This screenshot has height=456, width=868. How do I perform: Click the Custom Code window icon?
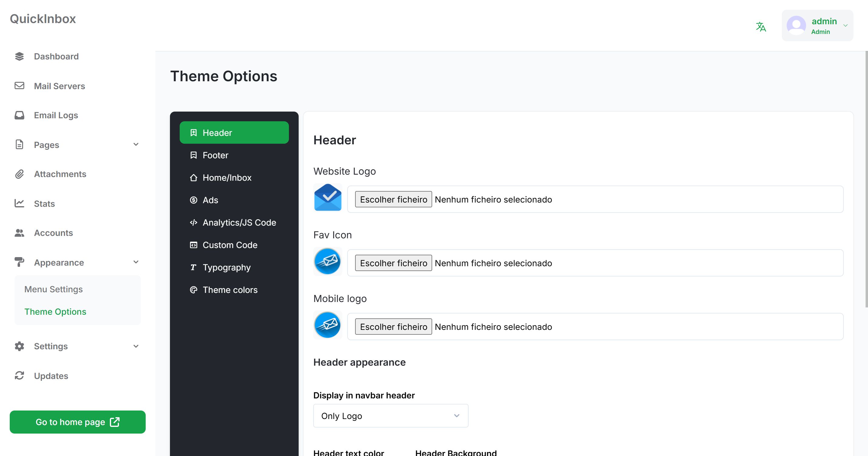(193, 245)
